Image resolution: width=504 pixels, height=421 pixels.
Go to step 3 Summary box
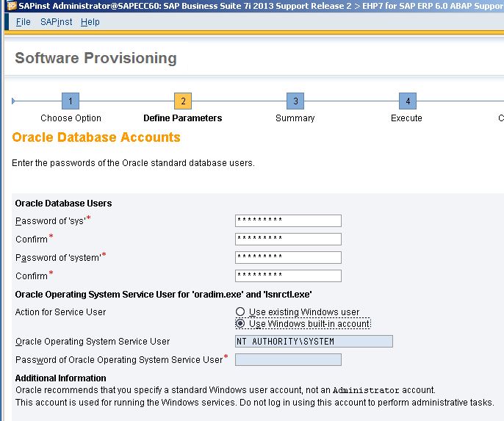point(295,101)
